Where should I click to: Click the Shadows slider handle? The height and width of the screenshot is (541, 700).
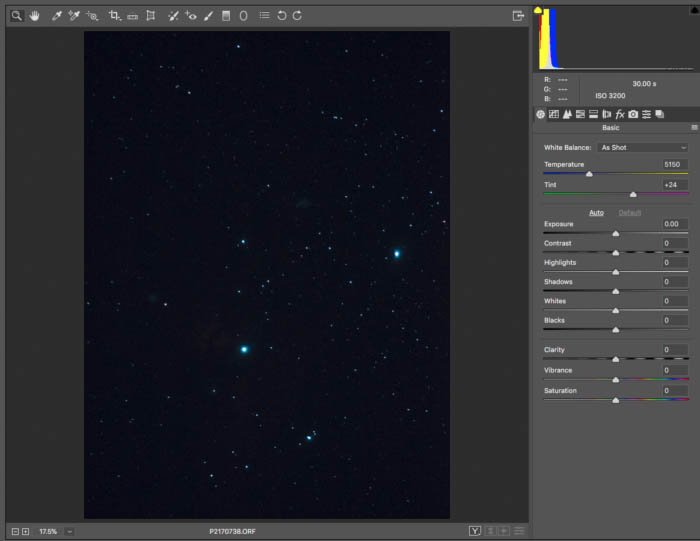[x=616, y=291]
